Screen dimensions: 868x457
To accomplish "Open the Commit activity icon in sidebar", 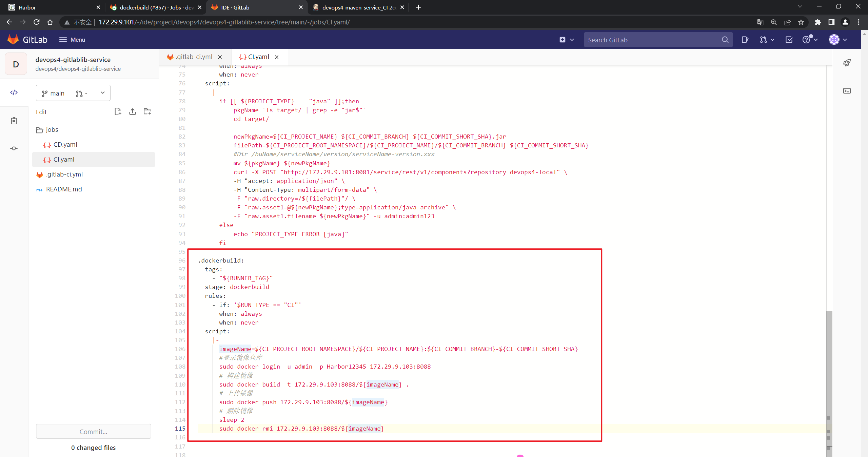I will click(x=14, y=148).
